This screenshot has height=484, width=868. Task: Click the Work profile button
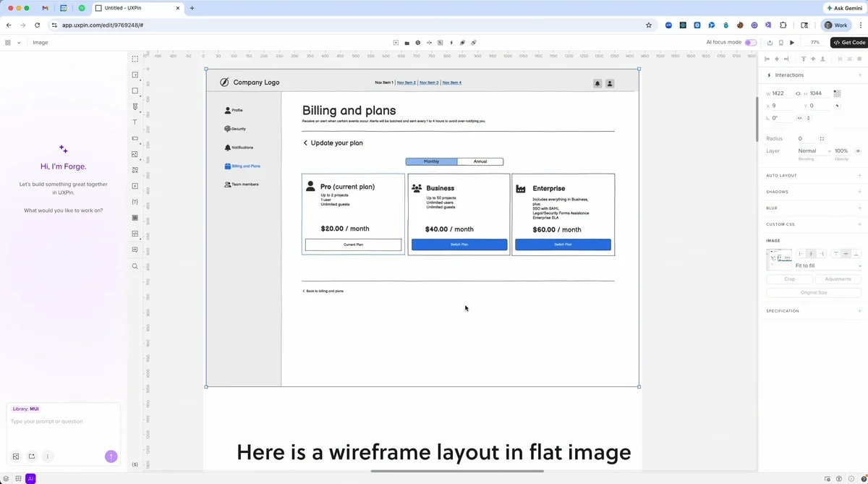coord(837,25)
